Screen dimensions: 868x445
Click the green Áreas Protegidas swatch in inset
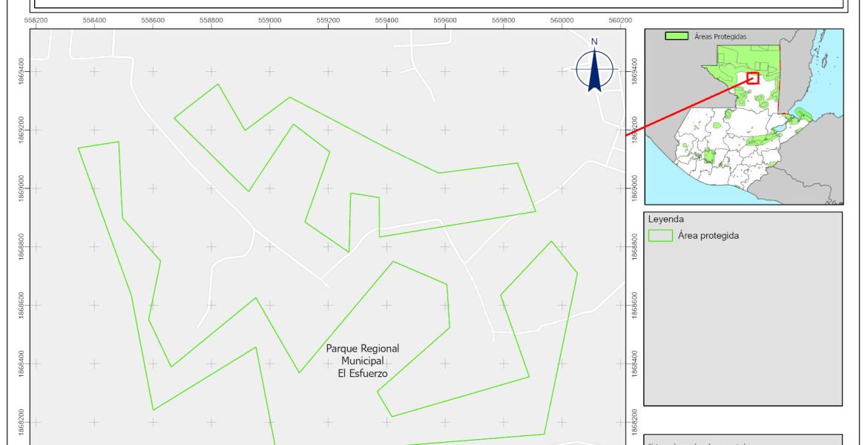tap(676, 36)
